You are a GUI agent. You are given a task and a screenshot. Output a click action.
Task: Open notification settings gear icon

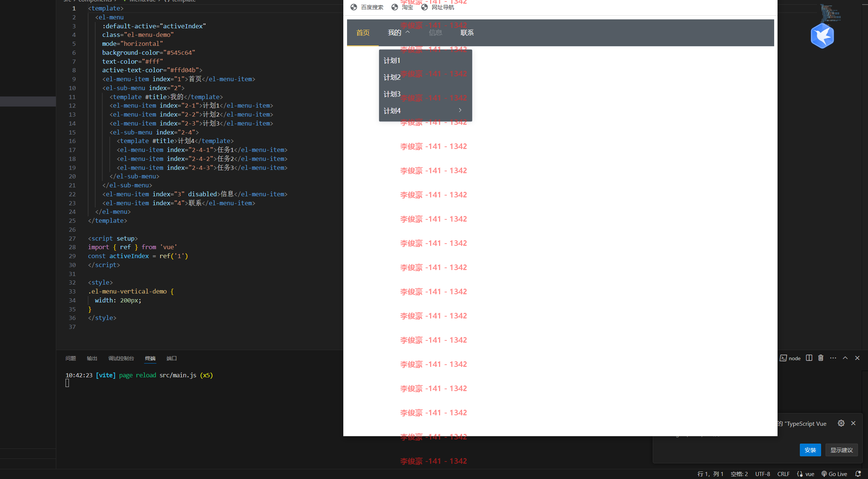coord(841,423)
